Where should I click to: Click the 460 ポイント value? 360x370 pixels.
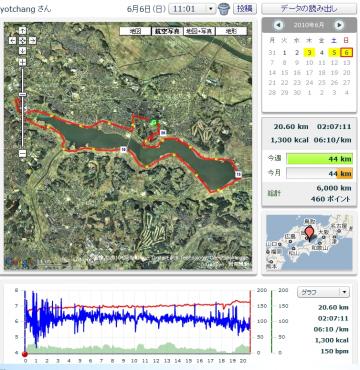point(331,199)
